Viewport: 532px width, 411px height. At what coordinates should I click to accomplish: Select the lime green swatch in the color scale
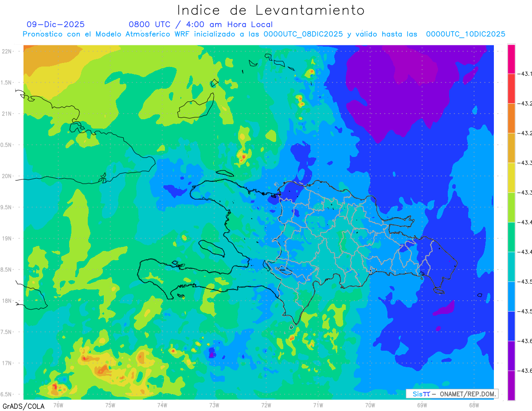click(511, 207)
